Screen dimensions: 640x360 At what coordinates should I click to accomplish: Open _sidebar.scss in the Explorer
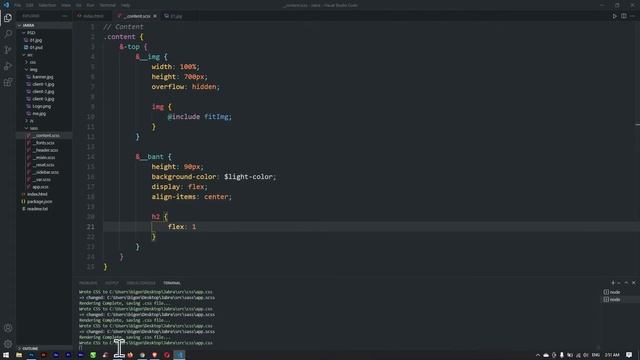coord(46,172)
